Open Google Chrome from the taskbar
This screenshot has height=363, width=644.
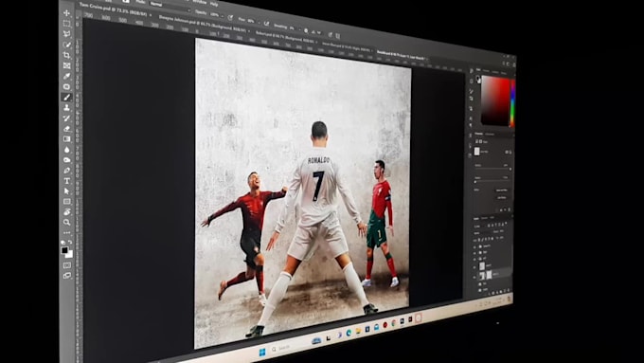tap(393, 323)
